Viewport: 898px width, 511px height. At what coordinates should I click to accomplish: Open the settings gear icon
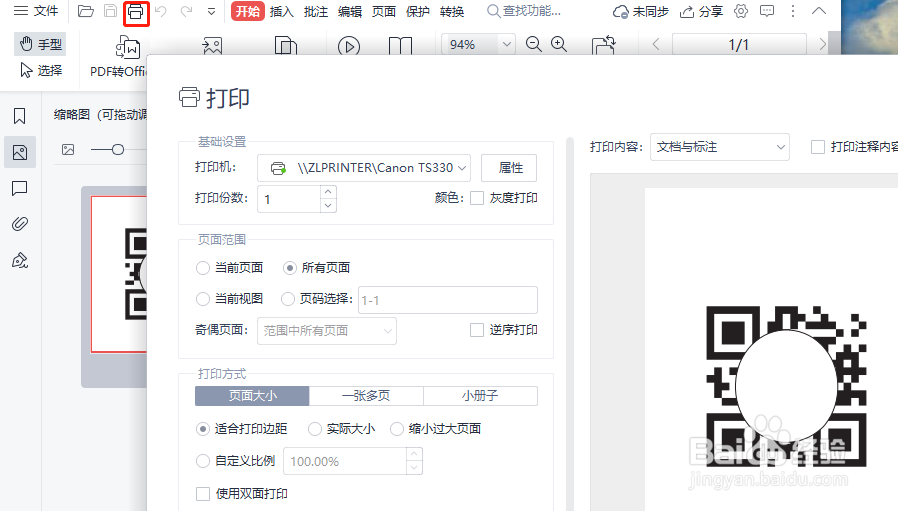pos(741,11)
